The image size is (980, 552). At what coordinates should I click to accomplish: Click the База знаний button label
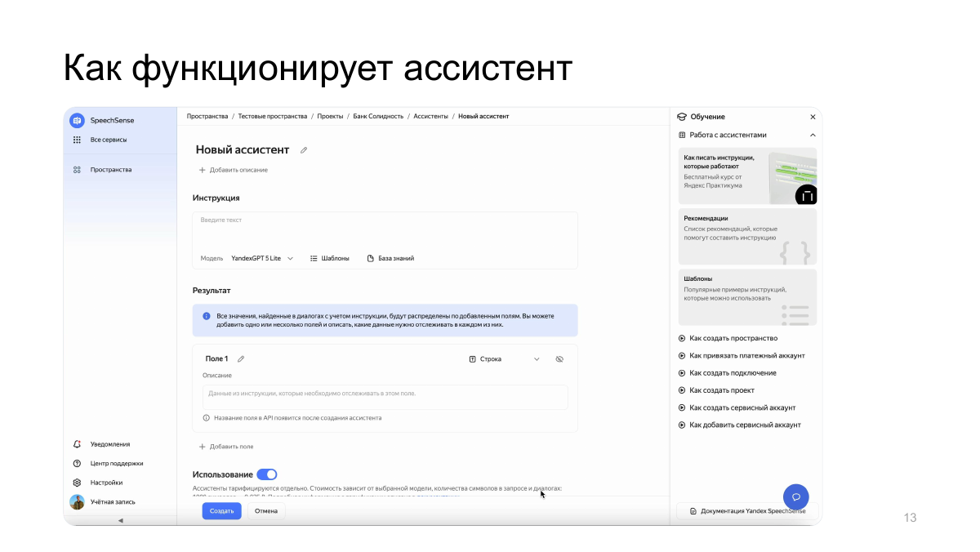[396, 258]
